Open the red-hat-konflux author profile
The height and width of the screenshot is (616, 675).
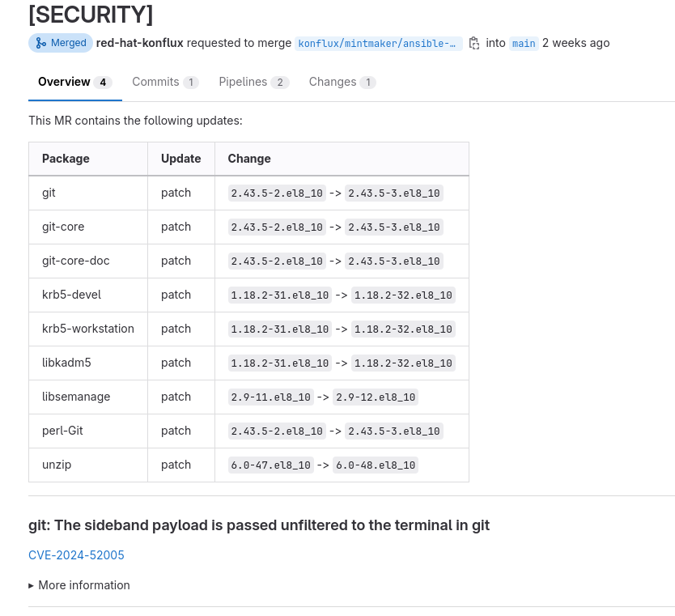point(139,43)
